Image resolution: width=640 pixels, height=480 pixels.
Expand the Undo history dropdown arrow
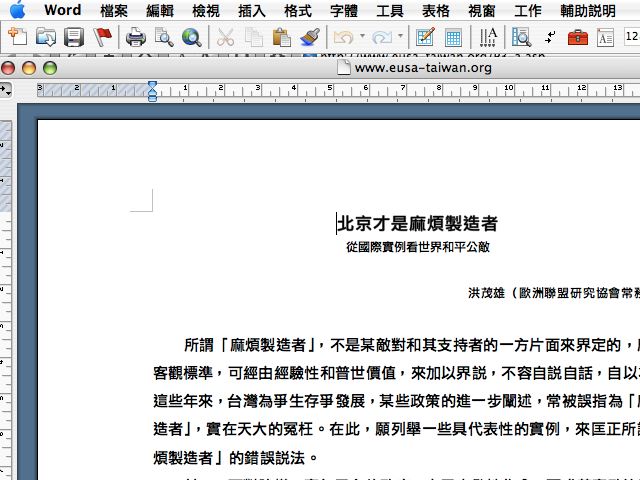pos(362,36)
